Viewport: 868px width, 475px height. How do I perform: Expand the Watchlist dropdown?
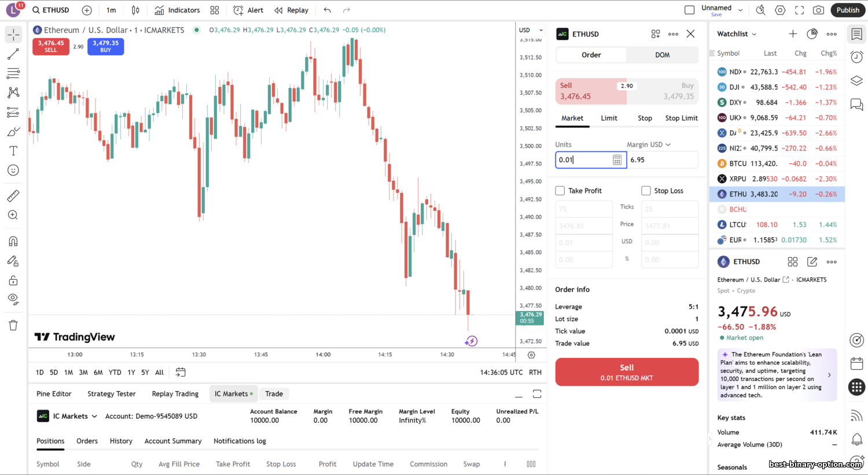[737, 34]
